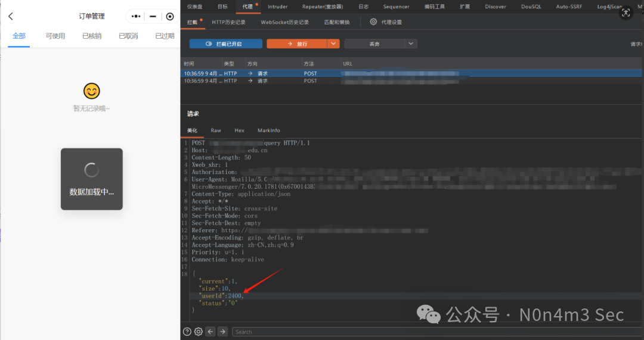
Task: Select the 代理 tab
Action: 247,7
